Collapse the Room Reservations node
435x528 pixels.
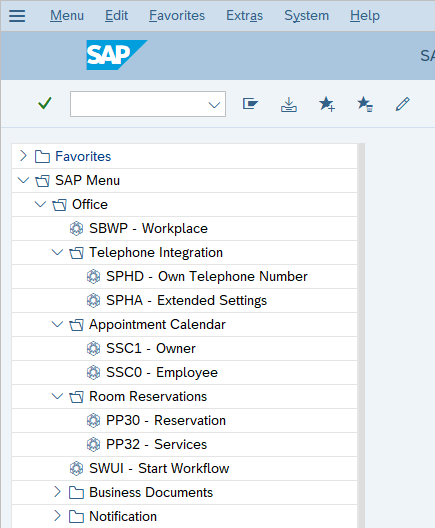[x=57, y=396]
